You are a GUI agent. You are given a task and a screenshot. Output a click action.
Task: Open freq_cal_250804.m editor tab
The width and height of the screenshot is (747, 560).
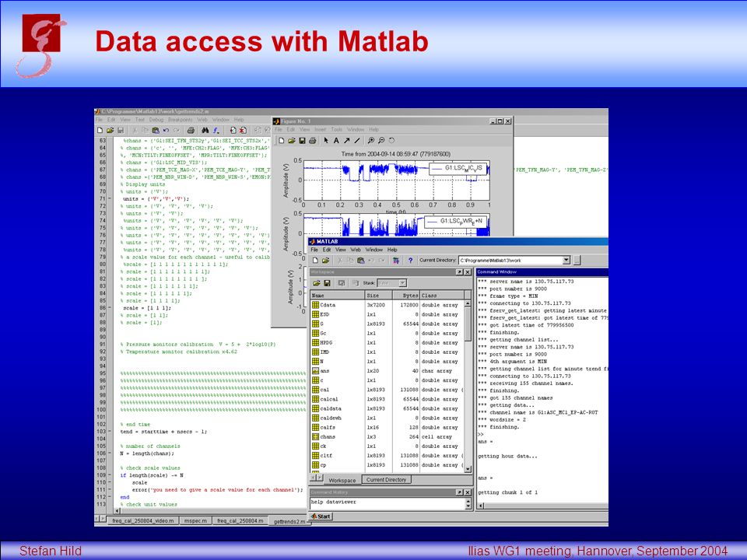coord(240,521)
